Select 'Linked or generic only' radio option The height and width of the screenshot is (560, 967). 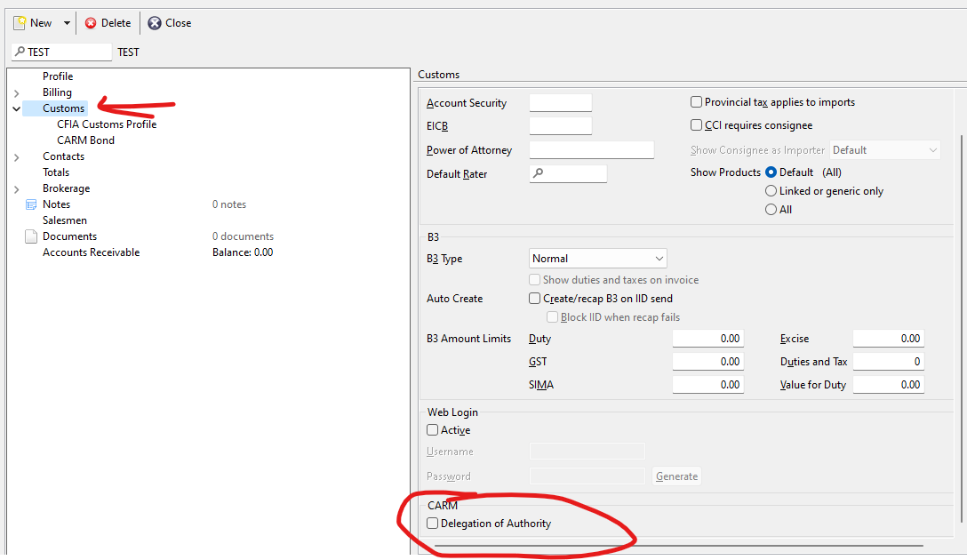point(771,191)
